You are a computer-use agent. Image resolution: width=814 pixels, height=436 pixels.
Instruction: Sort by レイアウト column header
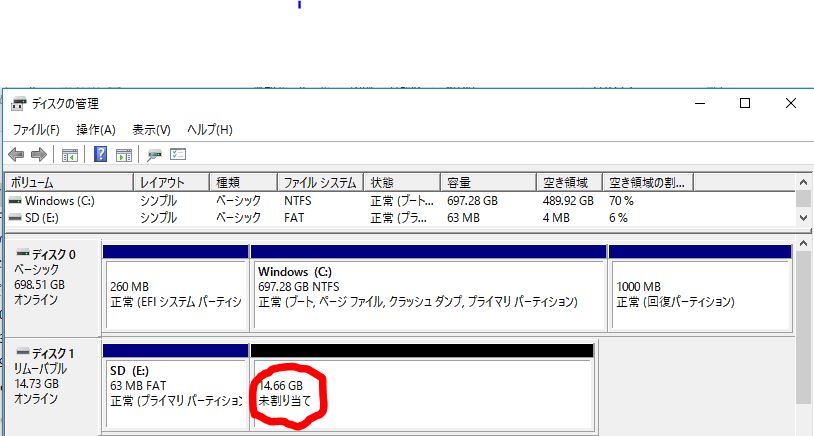click(x=171, y=183)
